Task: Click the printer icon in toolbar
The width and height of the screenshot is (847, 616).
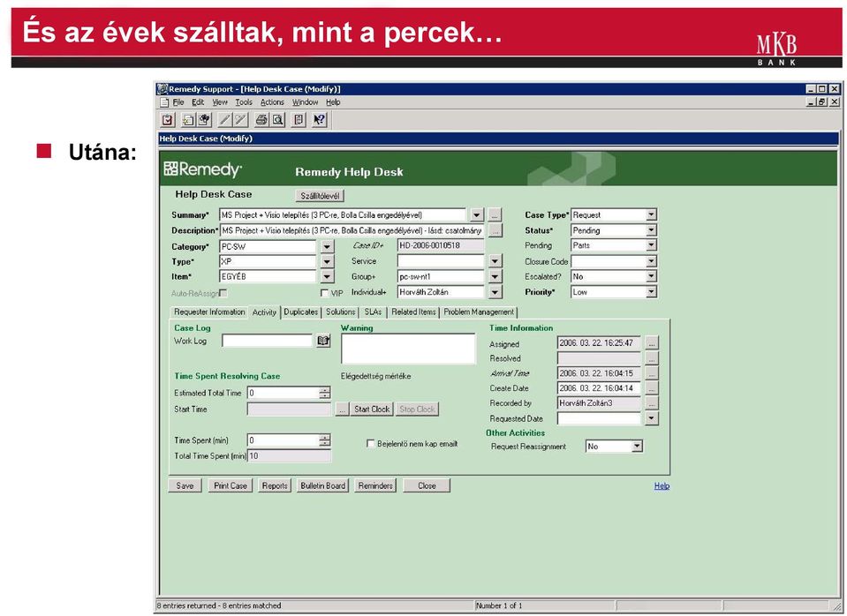Action: click(262, 120)
